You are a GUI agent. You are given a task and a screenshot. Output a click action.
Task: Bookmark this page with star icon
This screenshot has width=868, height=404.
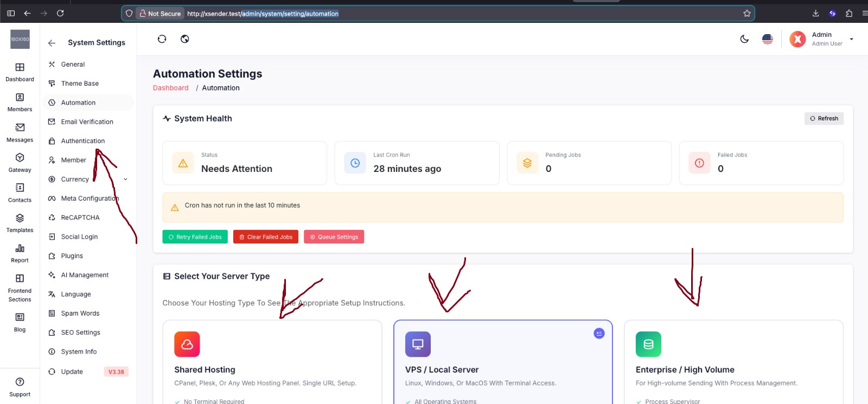point(747,14)
